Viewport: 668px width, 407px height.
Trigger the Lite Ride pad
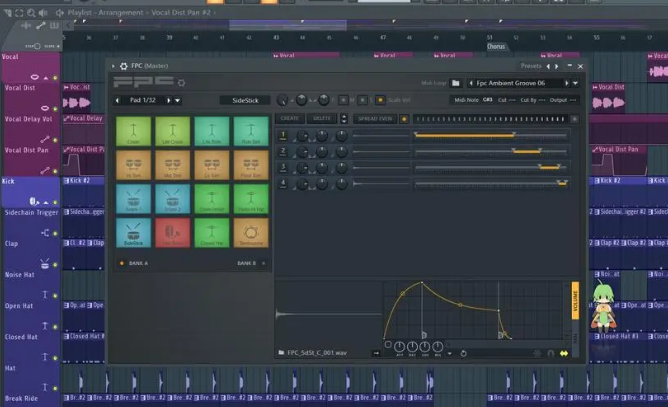click(212, 131)
